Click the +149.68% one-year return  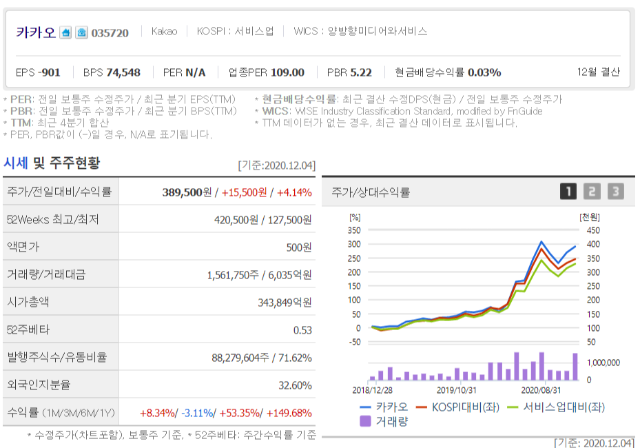pyautogui.click(x=289, y=413)
